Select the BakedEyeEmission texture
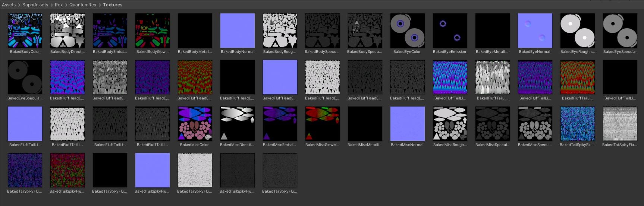The height and width of the screenshot is (206, 644). [450, 31]
